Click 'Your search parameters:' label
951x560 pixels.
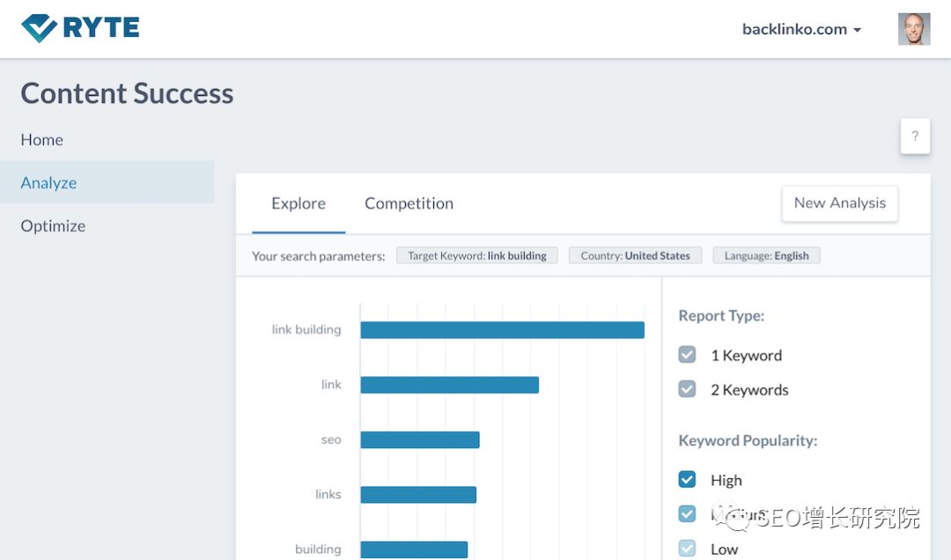coord(319,256)
